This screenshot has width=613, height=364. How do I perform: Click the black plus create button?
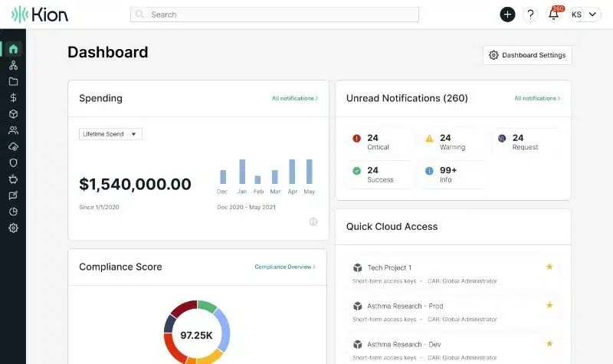click(507, 15)
